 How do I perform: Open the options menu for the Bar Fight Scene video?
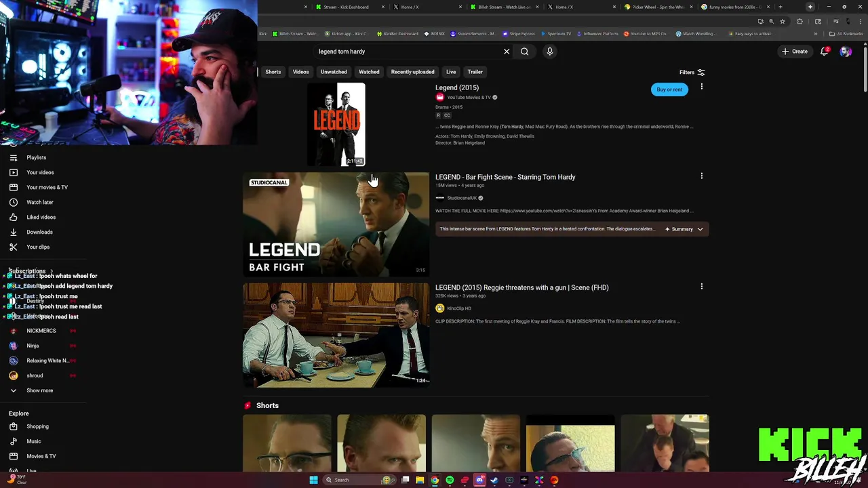click(702, 176)
